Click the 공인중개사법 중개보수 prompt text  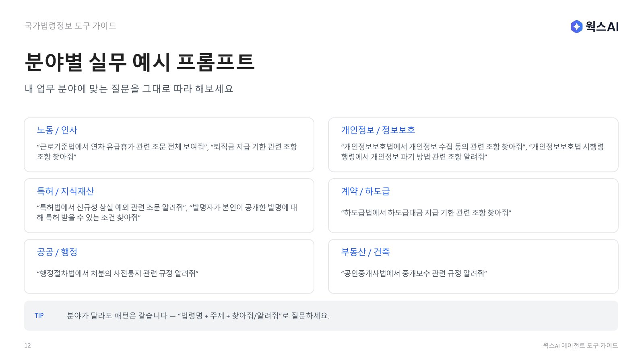[x=414, y=274]
